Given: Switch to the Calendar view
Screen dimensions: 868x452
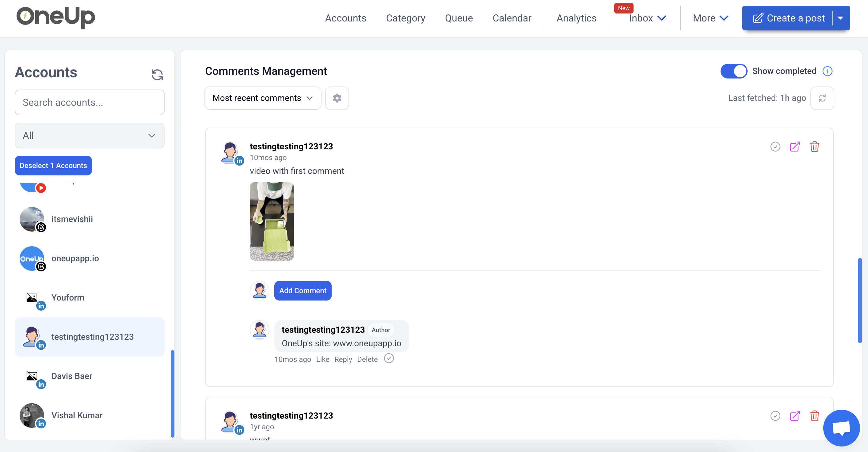Looking at the screenshot, I should pyautogui.click(x=512, y=18).
